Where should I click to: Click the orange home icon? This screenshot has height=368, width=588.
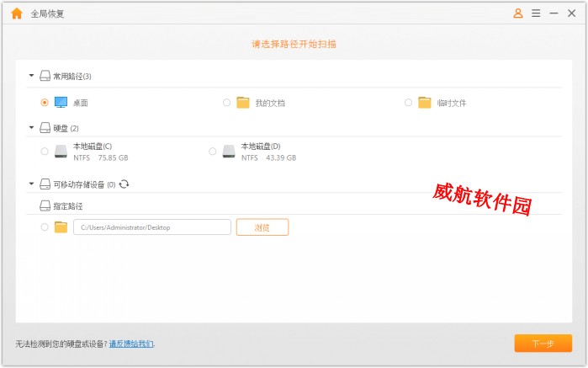point(16,13)
